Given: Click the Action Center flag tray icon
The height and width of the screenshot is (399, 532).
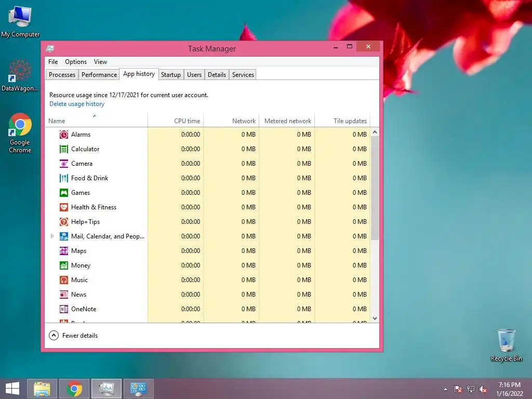Looking at the screenshot, I should [458, 389].
